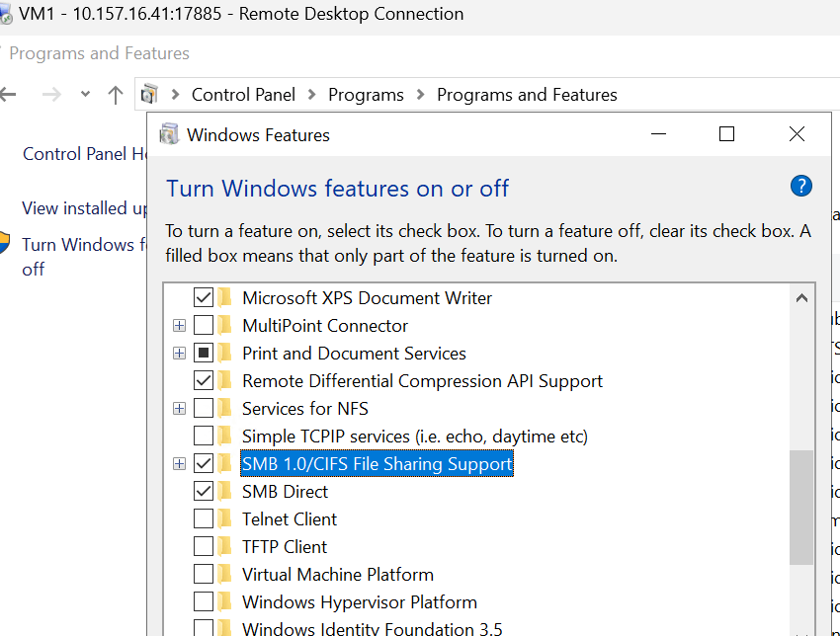Enable Virtual Machine Platform checkbox

click(x=204, y=574)
